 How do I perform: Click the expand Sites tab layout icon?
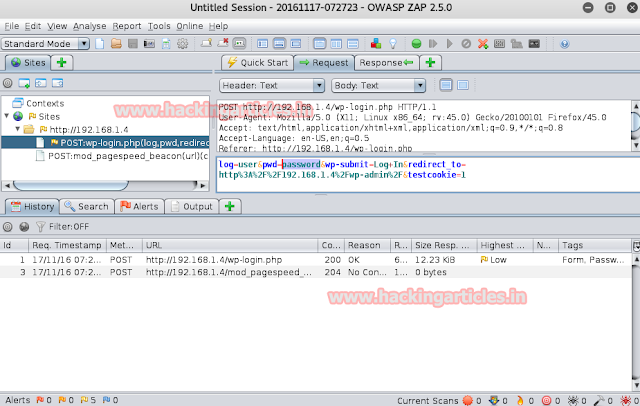tap(262, 44)
